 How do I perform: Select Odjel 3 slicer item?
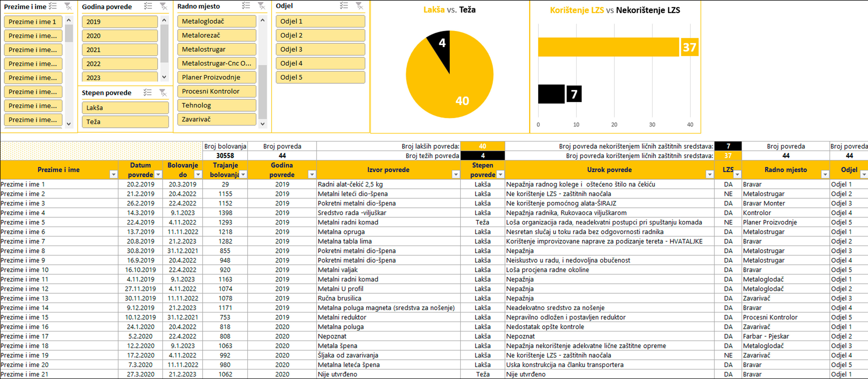click(320, 49)
